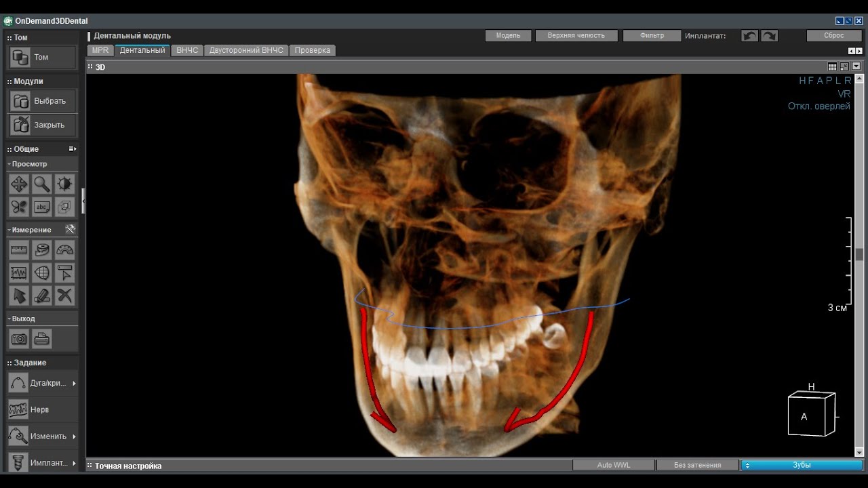Select the eraser tool in Измерение
This screenshot has width=868, height=488.
[42, 296]
